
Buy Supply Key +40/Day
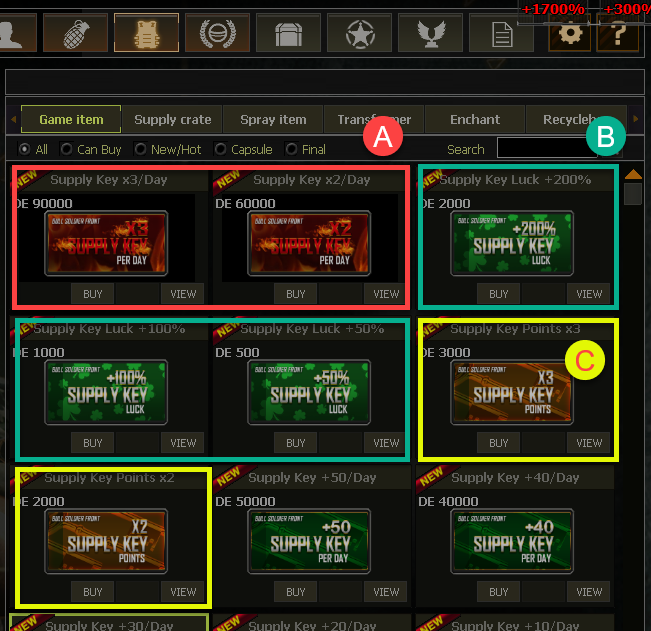[x=499, y=592]
